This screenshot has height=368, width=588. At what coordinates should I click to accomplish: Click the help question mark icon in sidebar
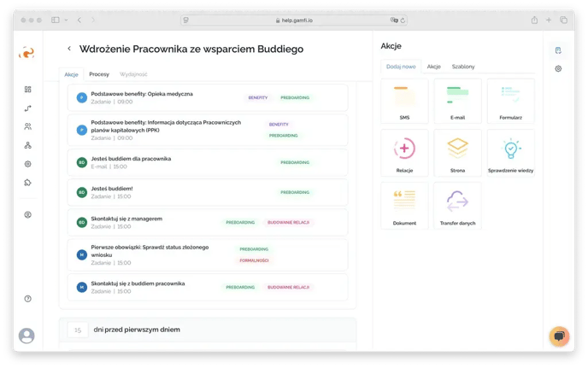click(x=27, y=299)
